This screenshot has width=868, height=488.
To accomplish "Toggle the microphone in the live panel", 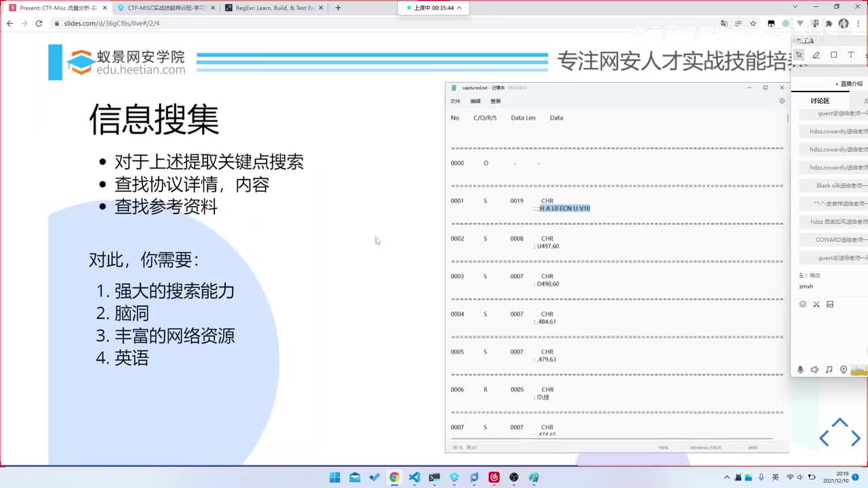I will pyautogui.click(x=801, y=369).
